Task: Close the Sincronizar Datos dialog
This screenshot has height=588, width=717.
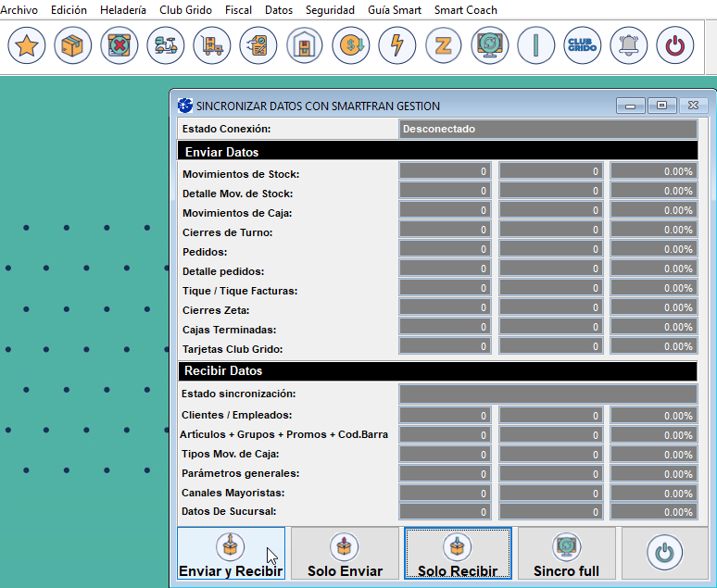Action: coord(693,106)
